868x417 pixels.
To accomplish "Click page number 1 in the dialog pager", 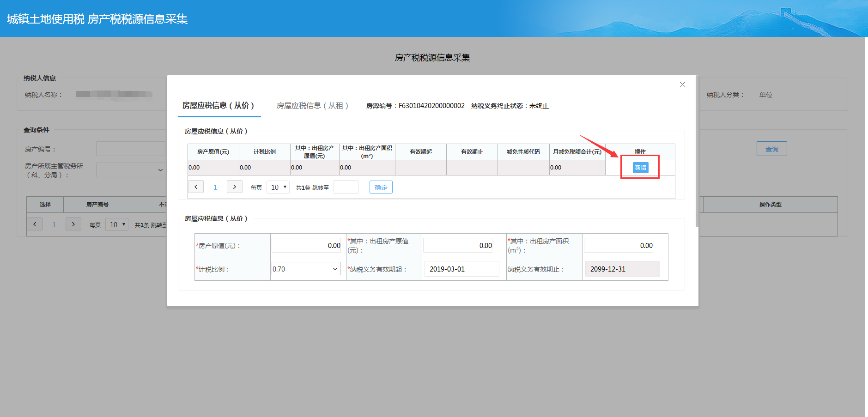I will [x=215, y=187].
